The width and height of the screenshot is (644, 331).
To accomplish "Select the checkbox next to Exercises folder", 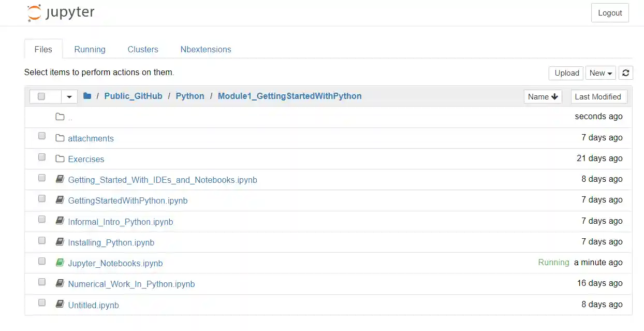I will click(x=41, y=156).
